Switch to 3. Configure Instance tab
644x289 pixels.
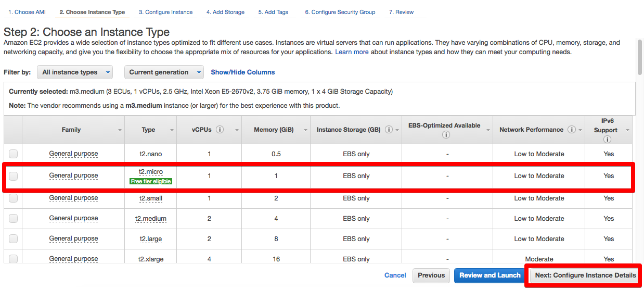coord(165,12)
